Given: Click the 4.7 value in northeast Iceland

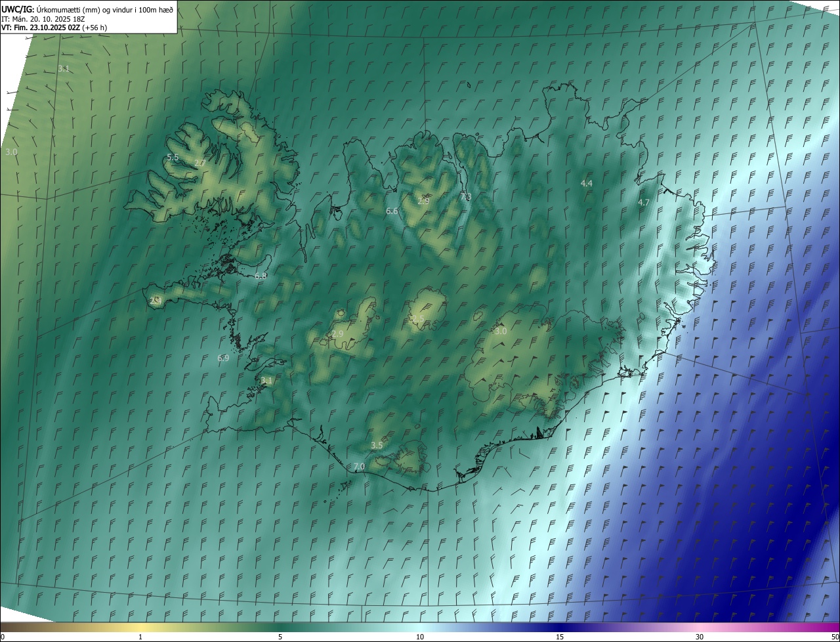Looking at the screenshot, I should click(x=644, y=203).
